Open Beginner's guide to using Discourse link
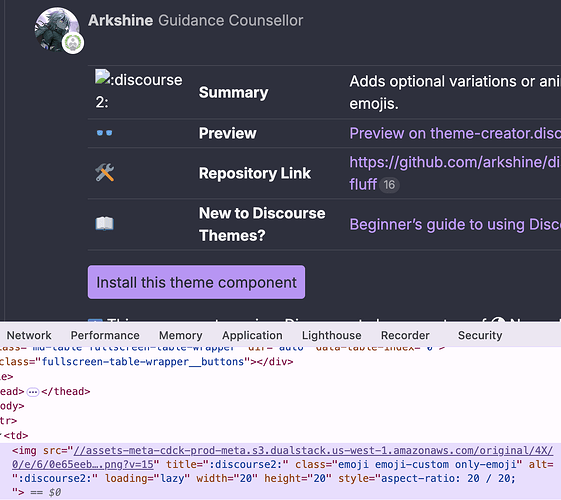 [455, 225]
